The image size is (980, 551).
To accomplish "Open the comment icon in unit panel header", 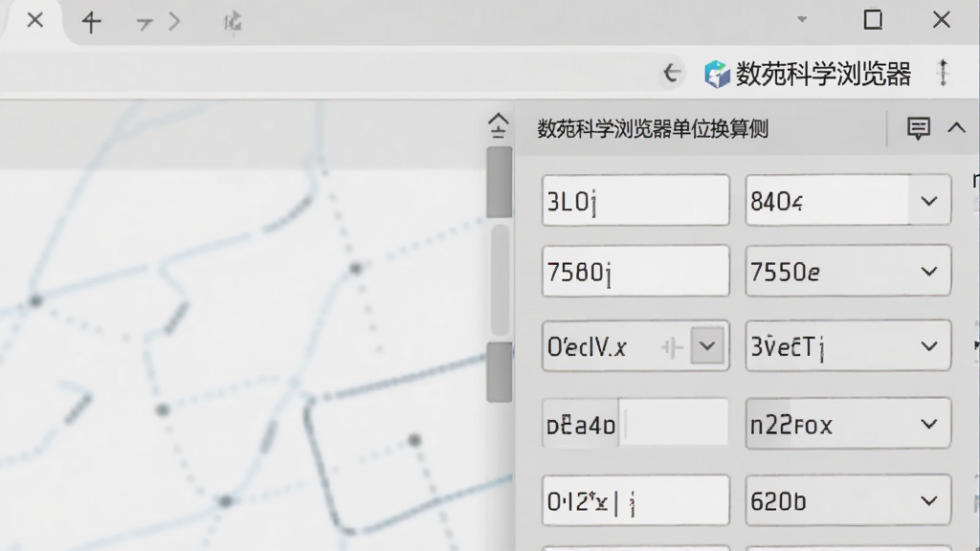I will coord(918,129).
